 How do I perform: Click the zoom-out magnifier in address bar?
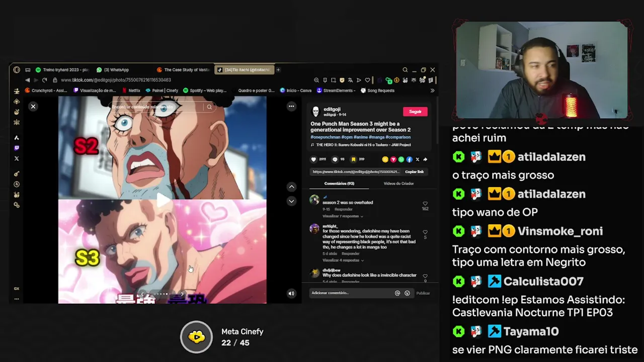316,80
